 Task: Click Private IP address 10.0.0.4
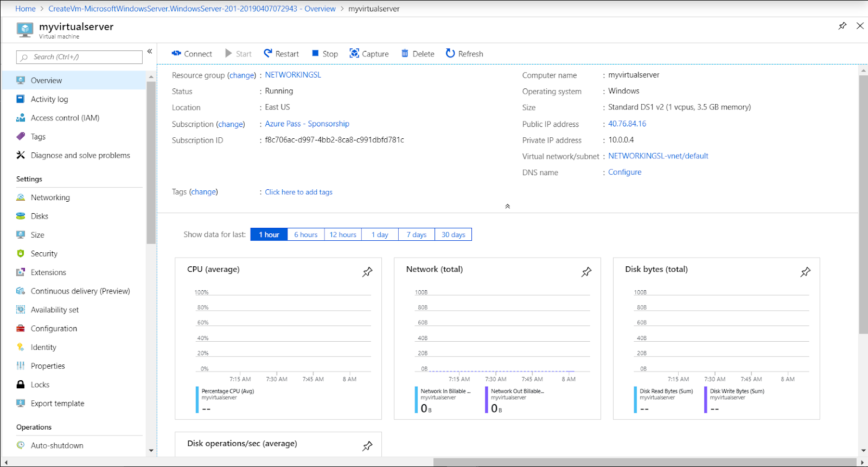(x=621, y=140)
